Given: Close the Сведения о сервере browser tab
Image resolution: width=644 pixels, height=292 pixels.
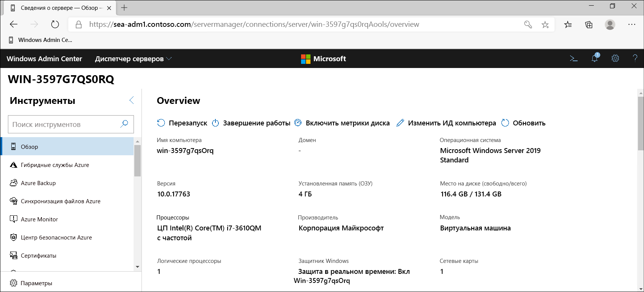Looking at the screenshot, I should tap(109, 8).
